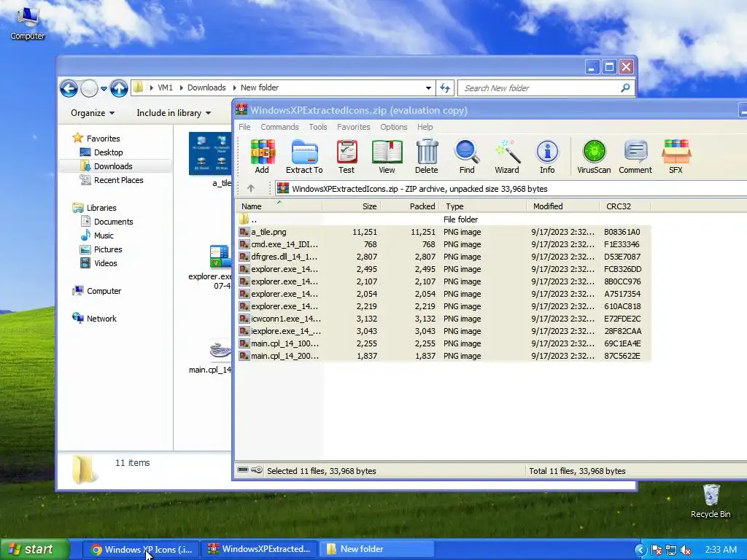Show hidden tray icons arrow
Viewport: 747px width, 560px height.
pyautogui.click(x=640, y=550)
